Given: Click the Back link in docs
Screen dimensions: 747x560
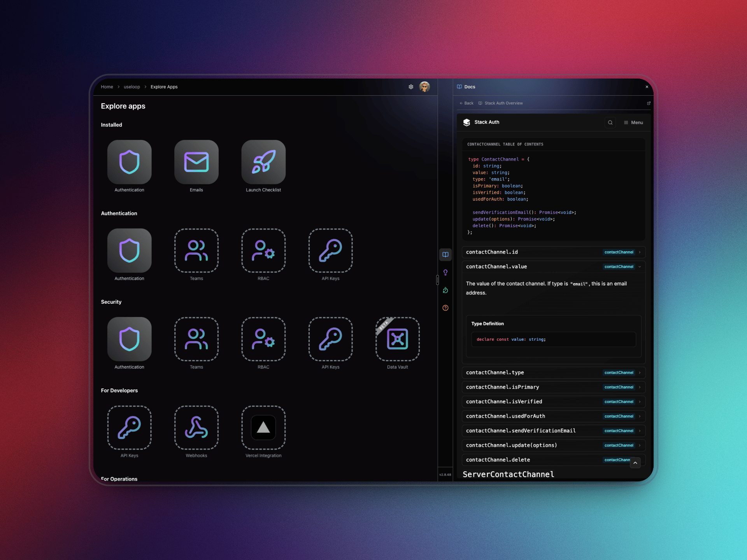Looking at the screenshot, I should coord(466,103).
